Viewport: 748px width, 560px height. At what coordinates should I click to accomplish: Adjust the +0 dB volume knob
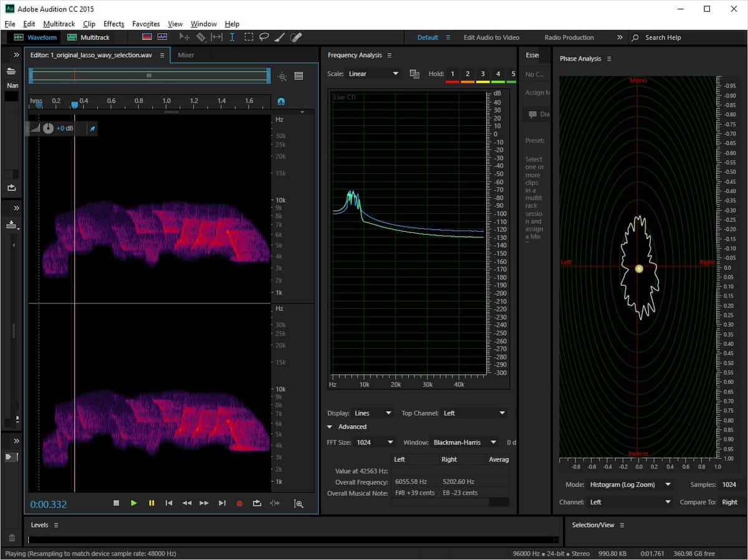click(x=48, y=128)
